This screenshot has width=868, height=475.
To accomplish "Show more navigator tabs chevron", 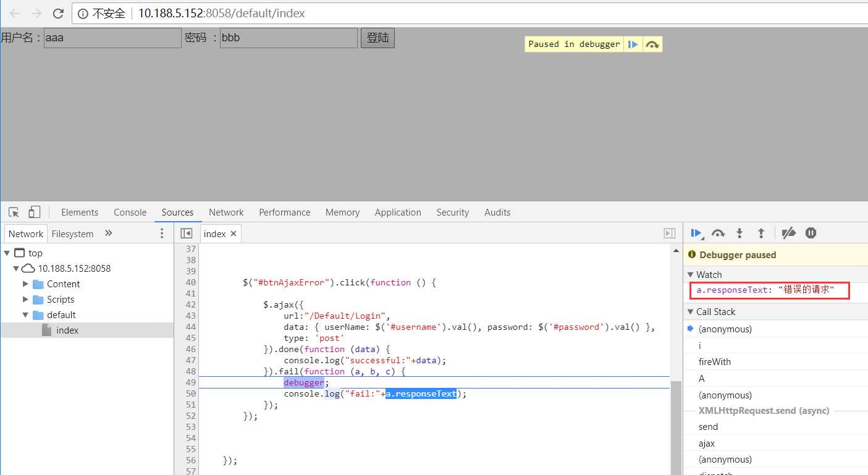I will (x=109, y=233).
